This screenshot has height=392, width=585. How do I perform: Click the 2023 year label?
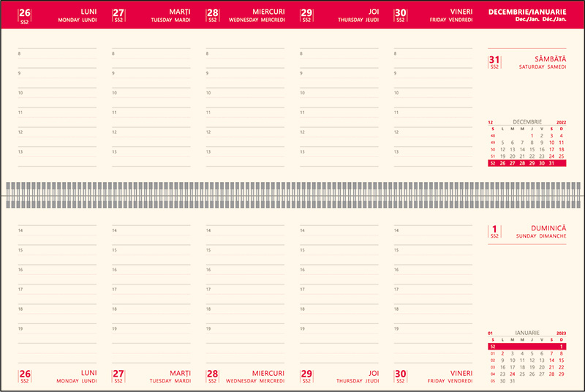coord(561,333)
